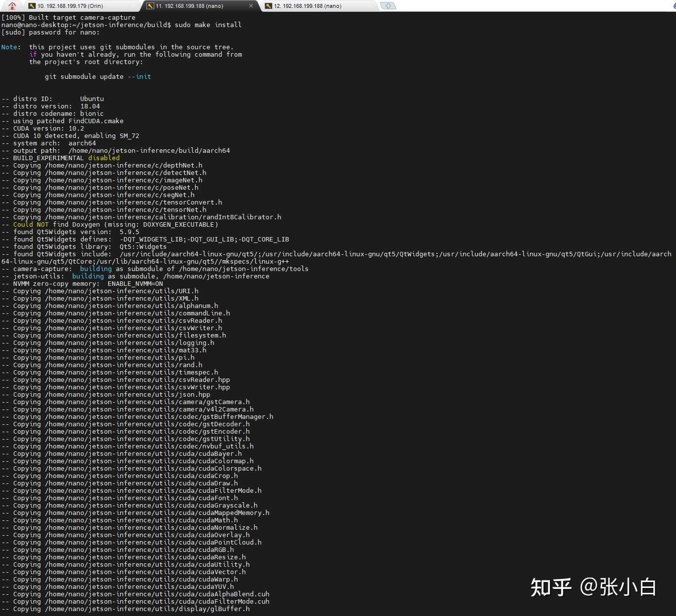Click the line copying cuda/cudaWarp.h

[120, 579]
